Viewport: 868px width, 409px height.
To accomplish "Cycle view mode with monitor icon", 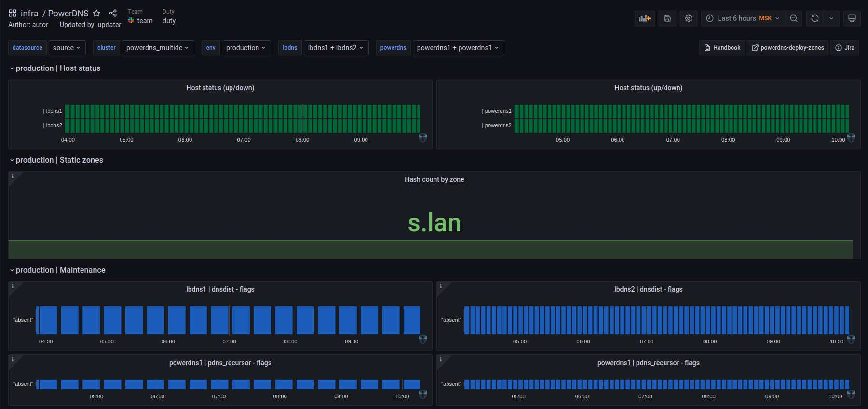I will coord(852,18).
